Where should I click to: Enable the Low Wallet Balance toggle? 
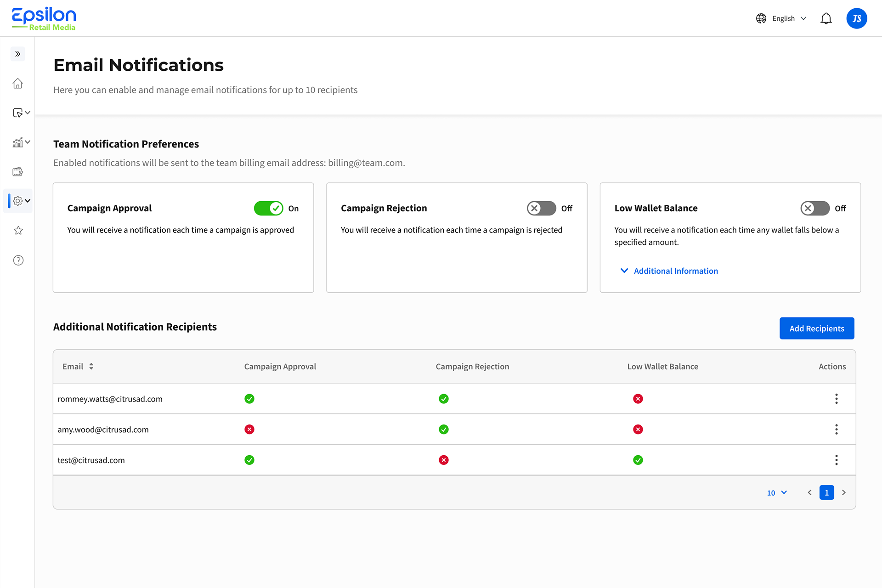pos(814,209)
